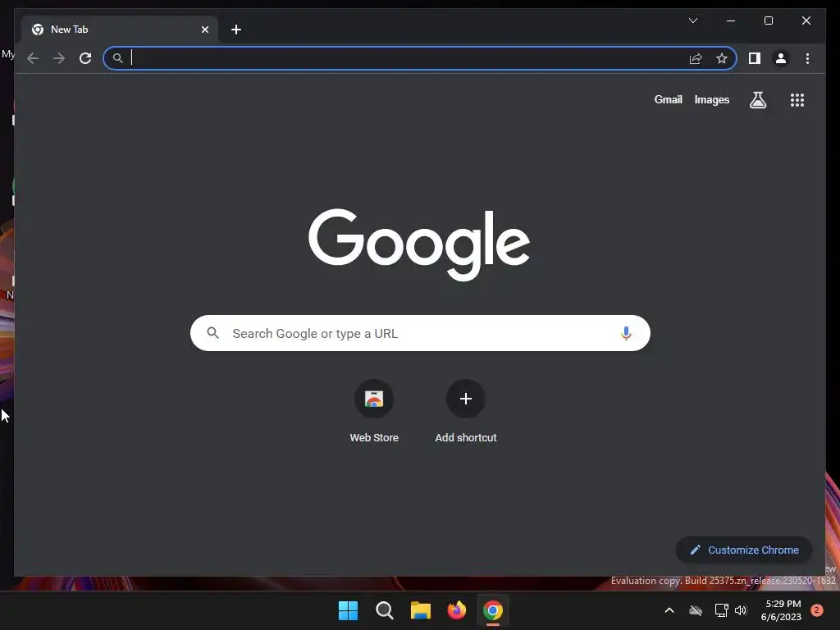Minimize the Chrome window
This screenshot has height=630, width=840.
click(731, 21)
